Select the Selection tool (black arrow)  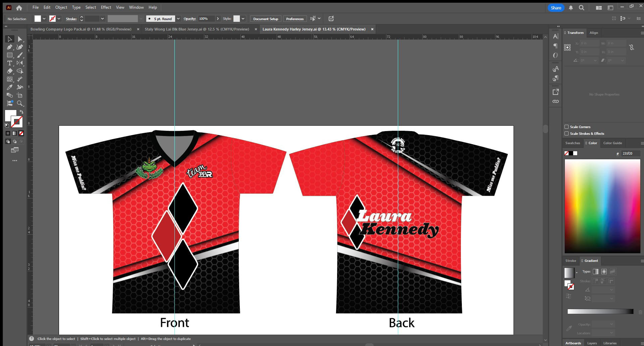[x=10, y=39]
